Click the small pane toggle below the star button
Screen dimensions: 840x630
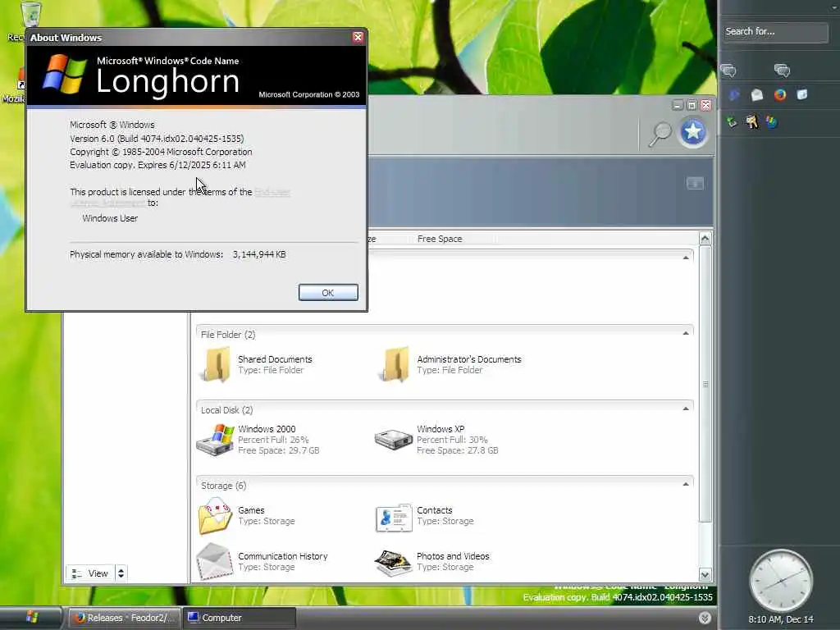click(x=695, y=183)
